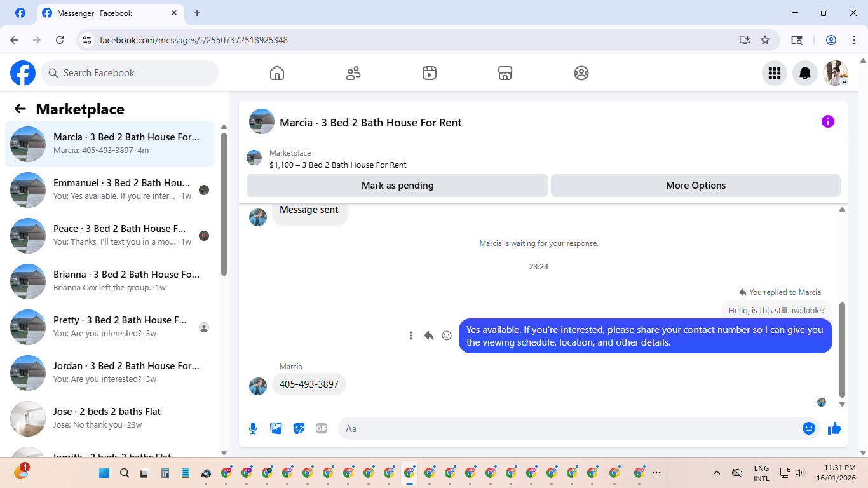The height and width of the screenshot is (488, 868).
Task: Click conversation list scrollbar thumb
Action: point(224,204)
